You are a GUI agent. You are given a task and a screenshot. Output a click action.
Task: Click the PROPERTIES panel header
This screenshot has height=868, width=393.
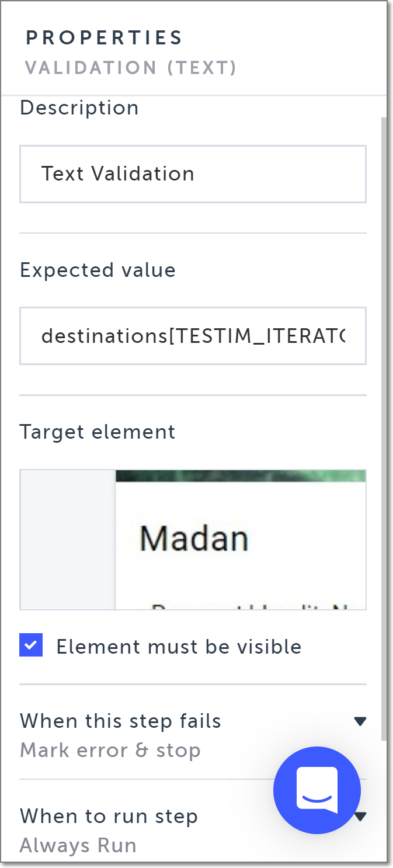[x=104, y=38]
